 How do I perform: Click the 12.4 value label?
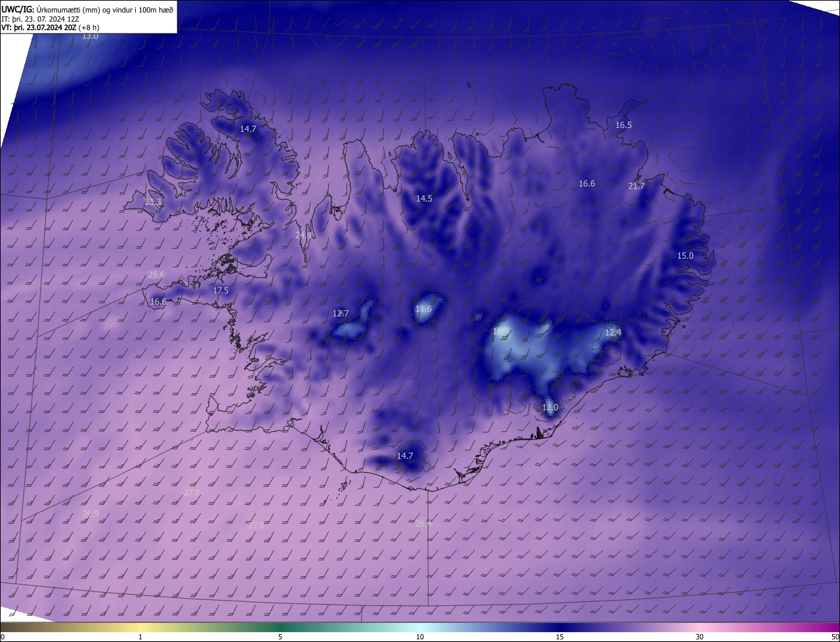pos(613,332)
